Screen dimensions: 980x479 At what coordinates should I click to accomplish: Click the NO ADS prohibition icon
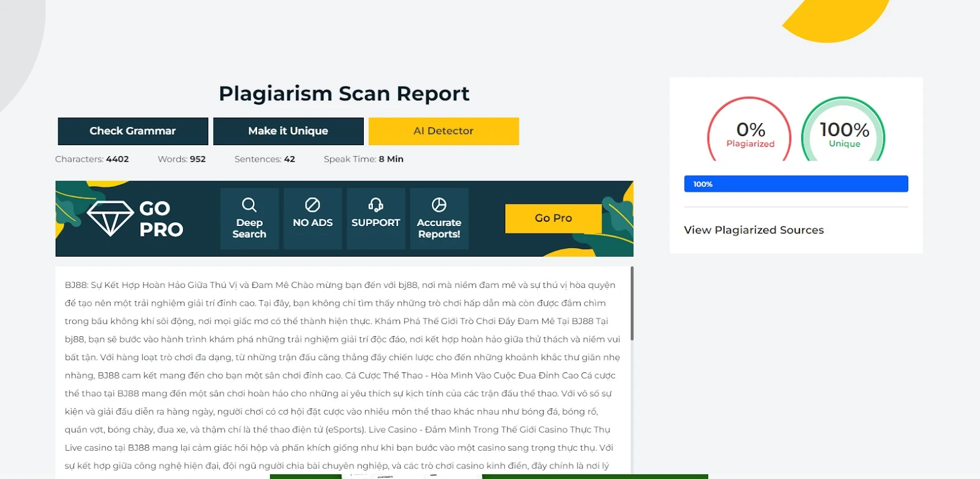click(x=312, y=205)
